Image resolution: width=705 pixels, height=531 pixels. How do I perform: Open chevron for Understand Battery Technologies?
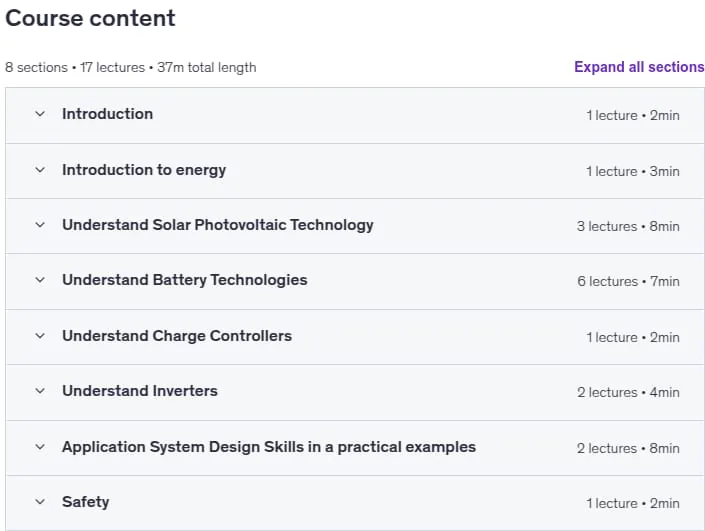[x=40, y=280]
